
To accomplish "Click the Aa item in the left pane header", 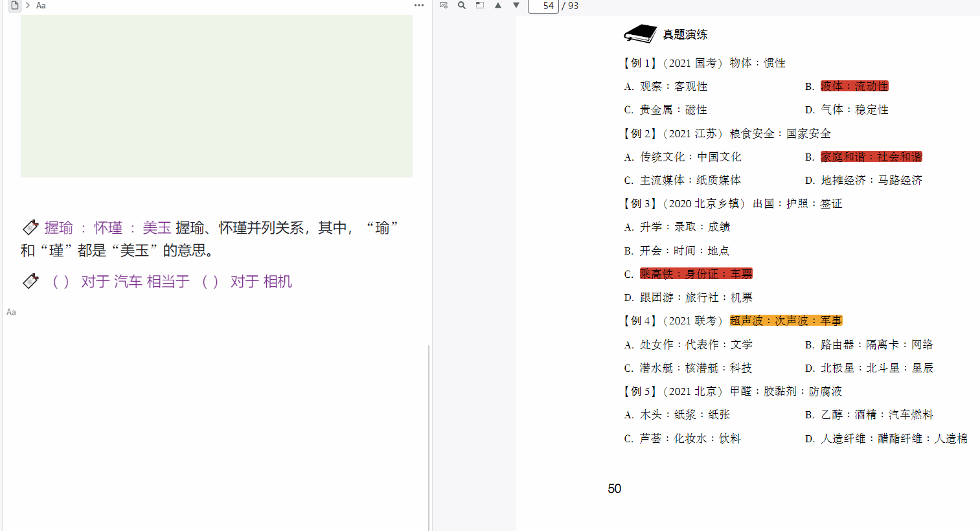I will [x=40, y=5].
